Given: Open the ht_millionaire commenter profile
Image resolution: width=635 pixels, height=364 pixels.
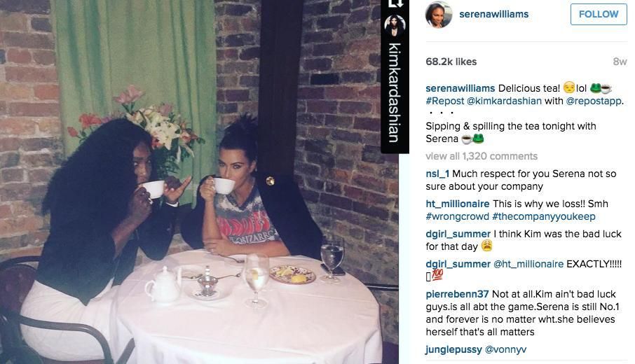Looking at the screenshot, I should [457, 204].
